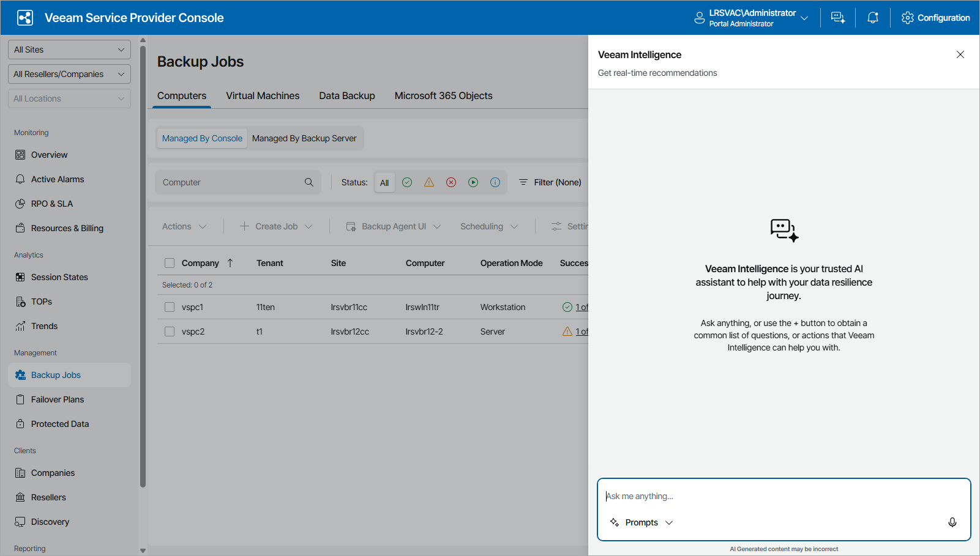Click the Failover Plans clipboard icon
This screenshot has height=556, width=980.
[20, 399]
